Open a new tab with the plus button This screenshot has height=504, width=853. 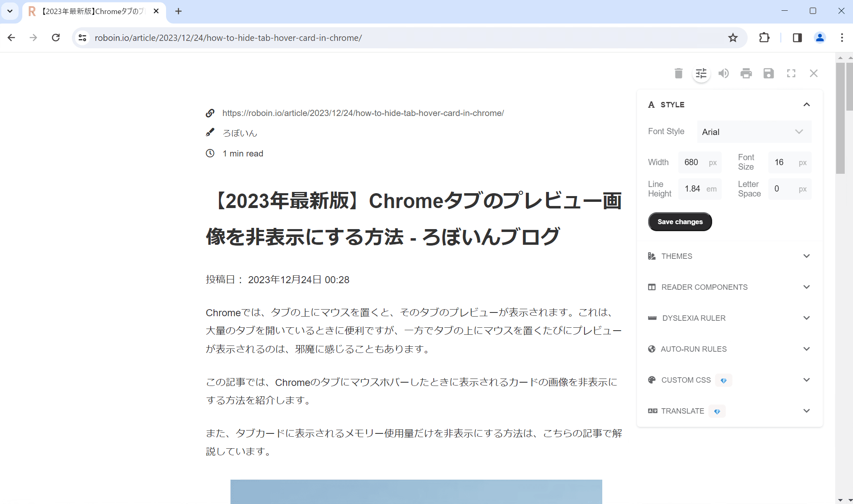point(178,11)
